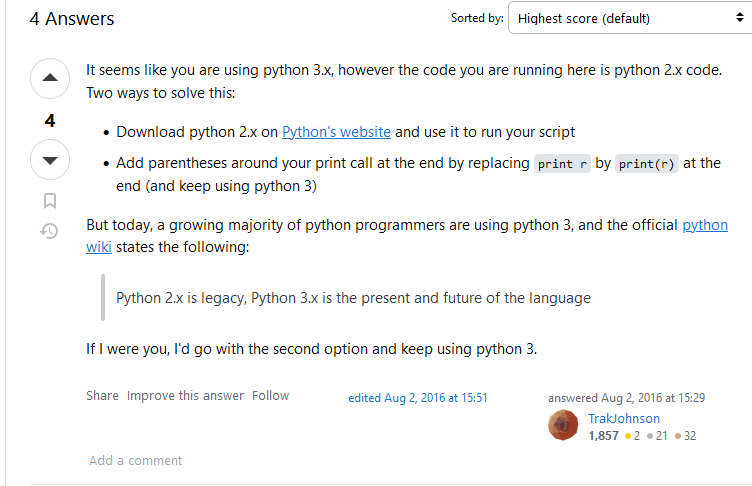Screen dimensions: 752x486
Task: Follow this answer
Action: 270,395
